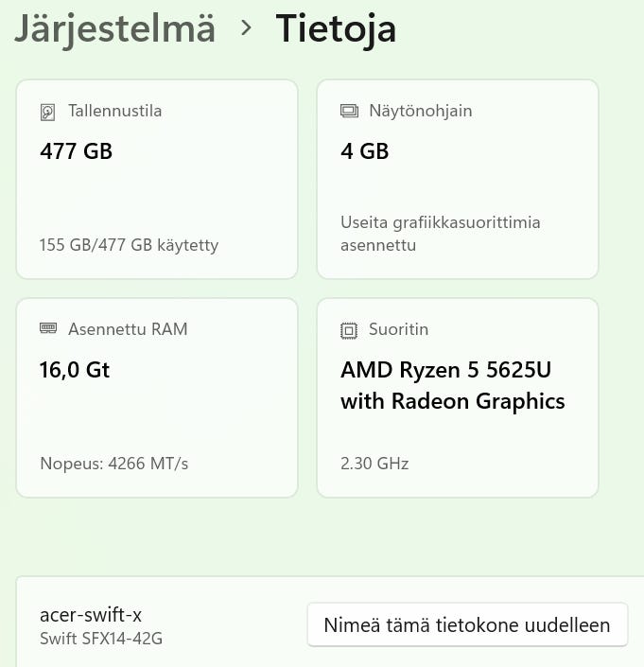
Task: Click the storage drive icon beside Tallennustila
Action: tap(48, 112)
